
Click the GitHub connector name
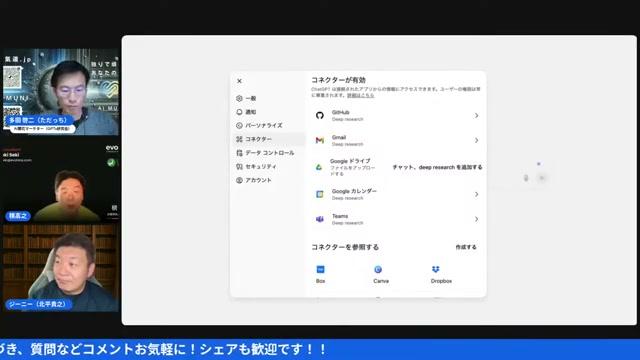pyautogui.click(x=340, y=112)
